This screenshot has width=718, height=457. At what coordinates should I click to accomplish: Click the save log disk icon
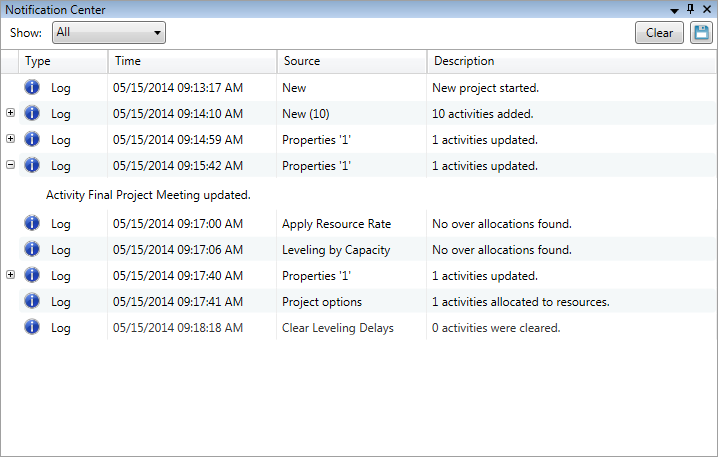(x=701, y=33)
